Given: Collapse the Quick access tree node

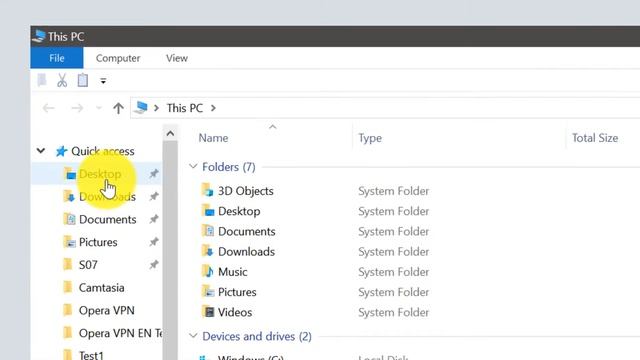Looking at the screenshot, I should tap(41, 151).
